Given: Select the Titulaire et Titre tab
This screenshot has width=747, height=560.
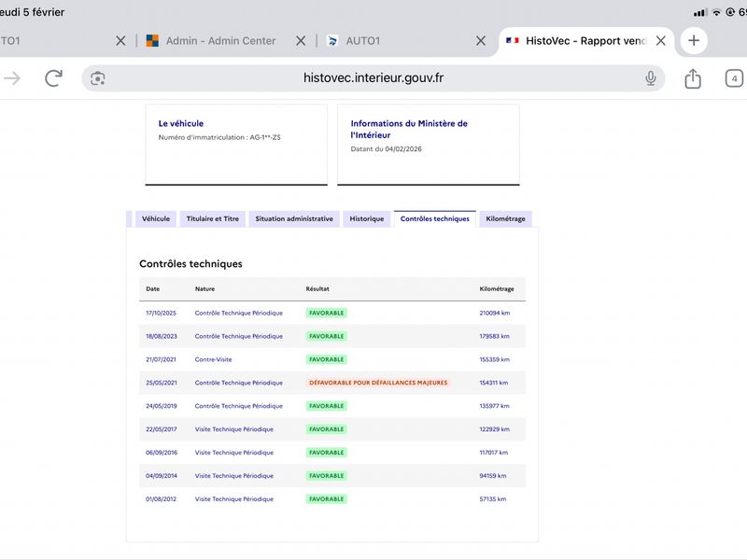Looking at the screenshot, I should pyautogui.click(x=212, y=219).
